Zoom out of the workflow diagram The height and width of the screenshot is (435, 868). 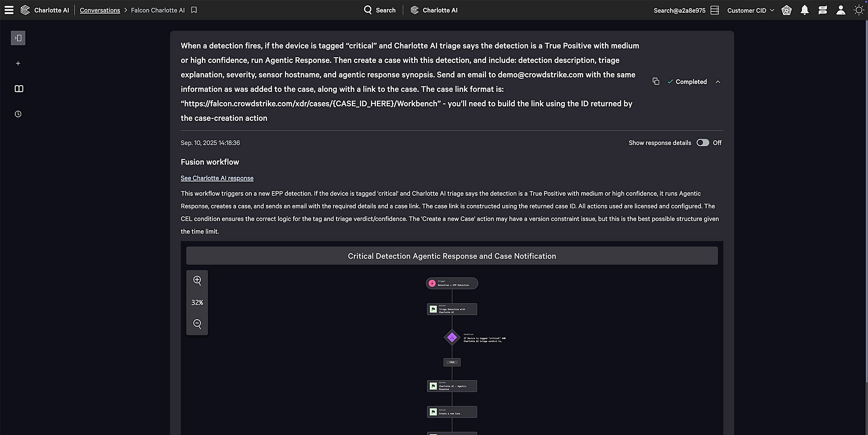[197, 324]
